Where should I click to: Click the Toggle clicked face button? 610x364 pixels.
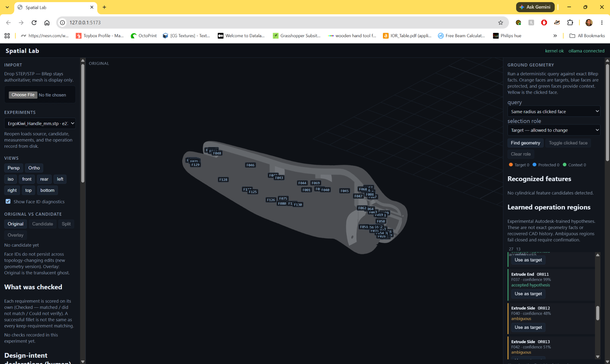click(568, 143)
